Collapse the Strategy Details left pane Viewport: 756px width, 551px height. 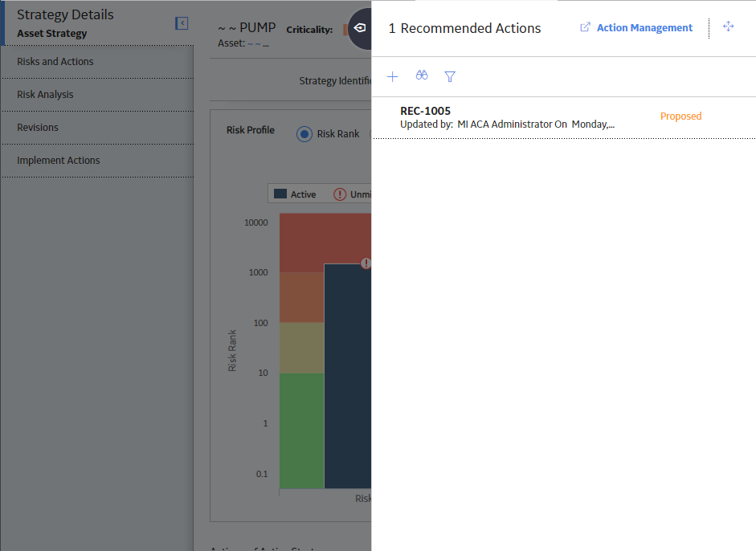pyautogui.click(x=182, y=23)
